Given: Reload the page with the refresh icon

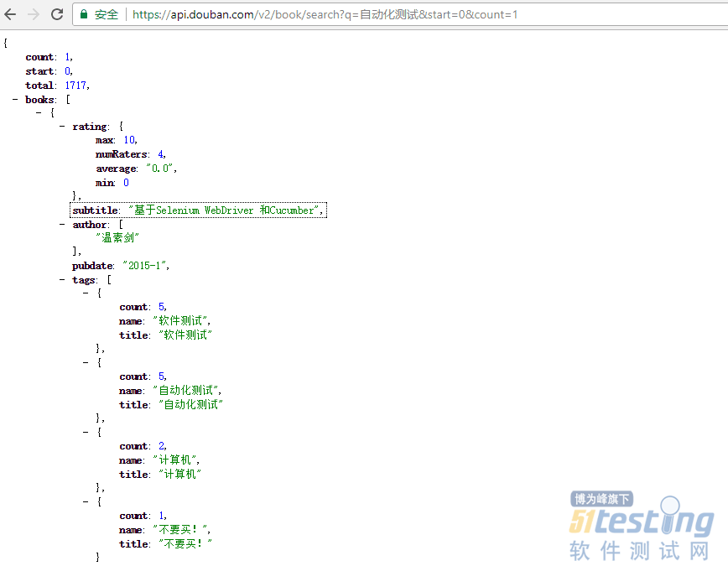Looking at the screenshot, I should coord(57,14).
